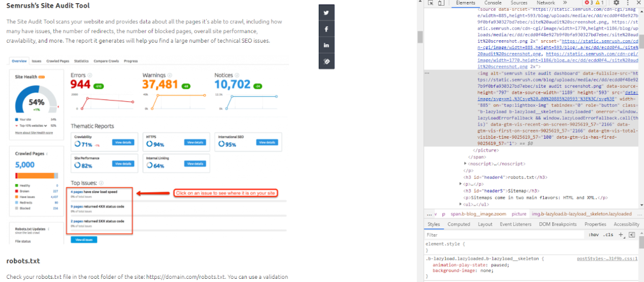Expand the noscript node in DOM tree

[x=465, y=164]
